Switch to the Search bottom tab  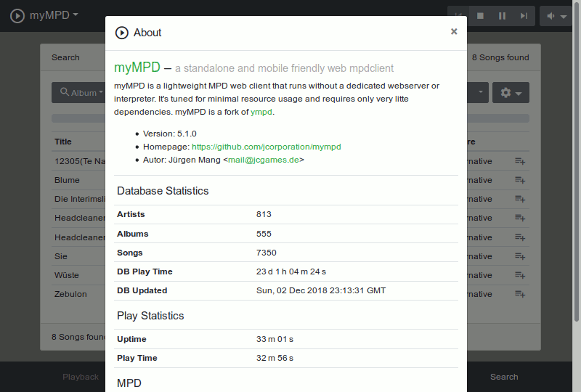pyautogui.click(x=504, y=377)
